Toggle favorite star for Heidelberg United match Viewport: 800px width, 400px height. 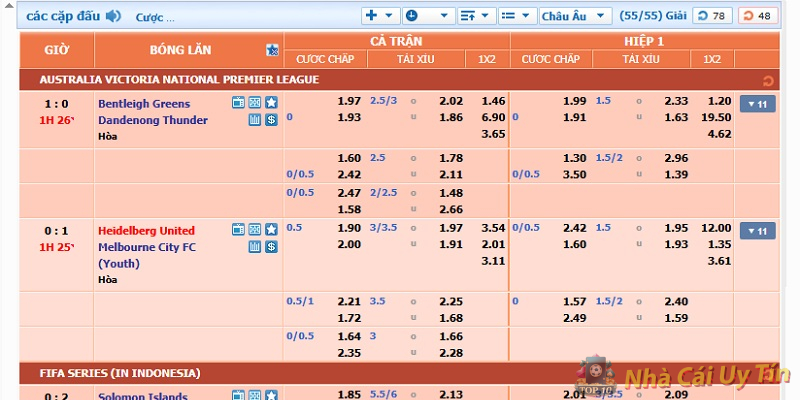[271, 231]
